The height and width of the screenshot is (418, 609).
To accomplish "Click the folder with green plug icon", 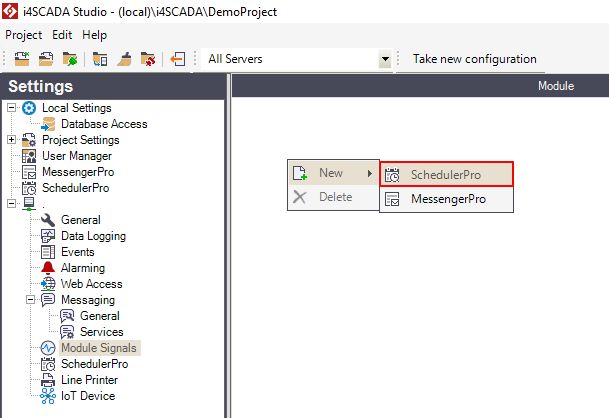I will (70, 59).
